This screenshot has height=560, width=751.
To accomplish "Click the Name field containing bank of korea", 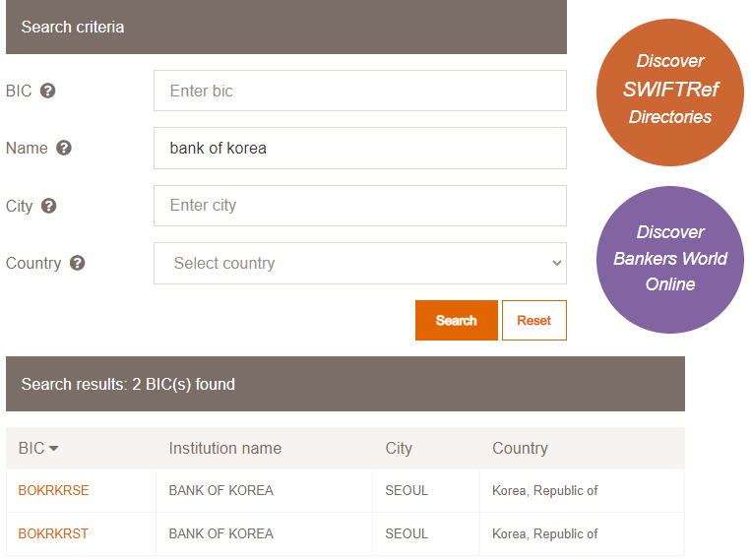I will (x=359, y=148).
